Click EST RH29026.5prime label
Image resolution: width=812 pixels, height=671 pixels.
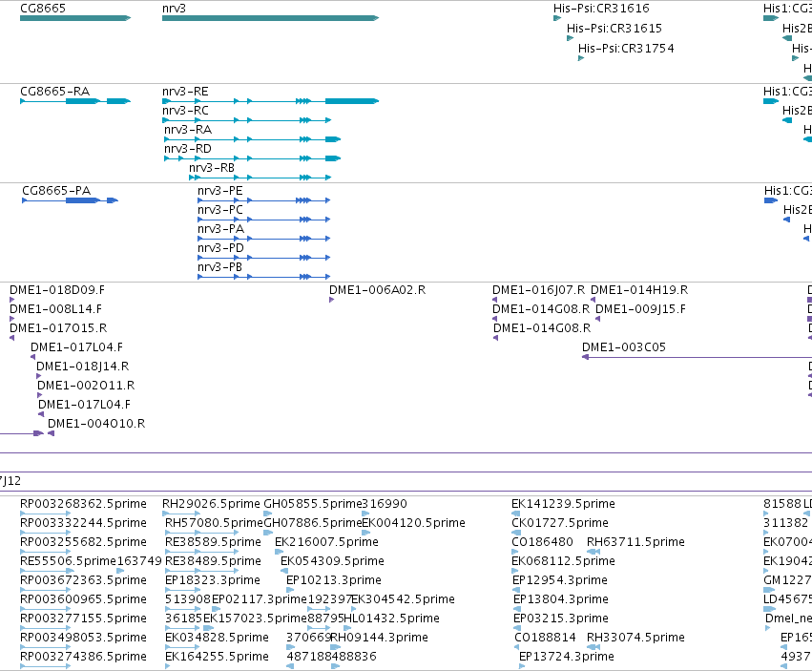(x=211, y=504)
